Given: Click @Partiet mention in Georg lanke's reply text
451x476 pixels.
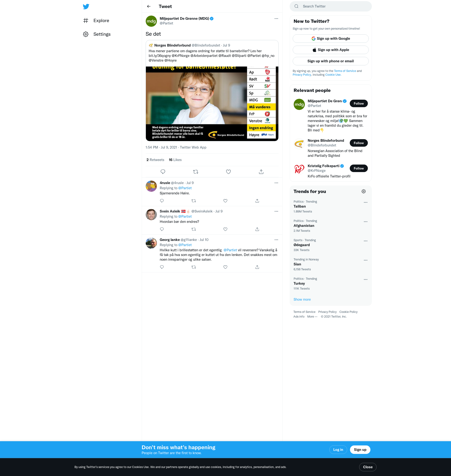Looking at the screenshot, I should [x=230, y=250].
